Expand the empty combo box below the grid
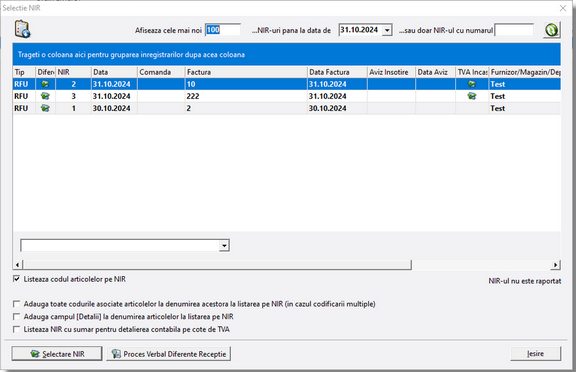This screenshot has width=576, height=372. (224, 245)
